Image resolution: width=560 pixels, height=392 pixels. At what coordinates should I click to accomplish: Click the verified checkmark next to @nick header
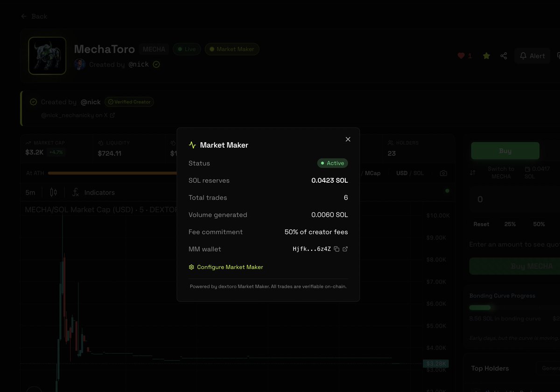[156, 64]
